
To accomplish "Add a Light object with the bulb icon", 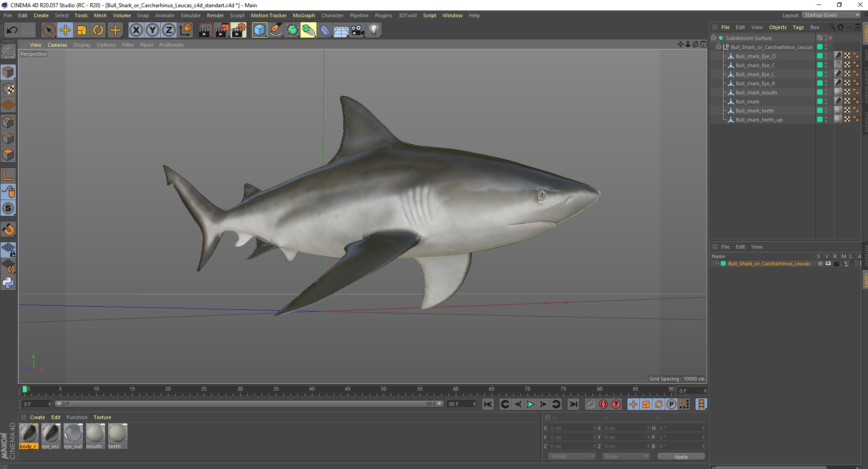I will tap(374, 30).
